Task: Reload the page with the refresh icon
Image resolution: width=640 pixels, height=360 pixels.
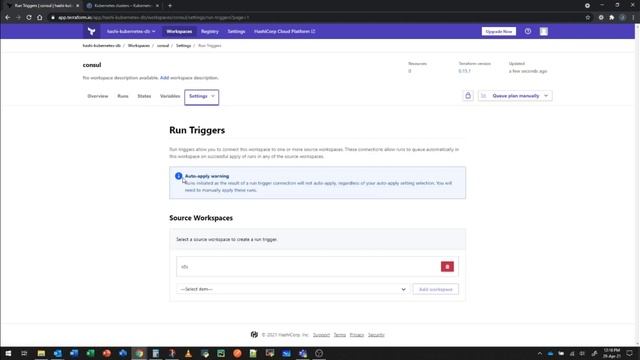Action: pos(29,18)
